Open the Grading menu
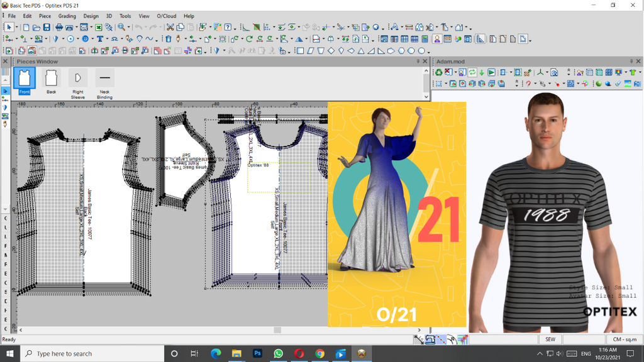Image resolution: width=644 pixels, height=362 pixels. click(67, 16)
